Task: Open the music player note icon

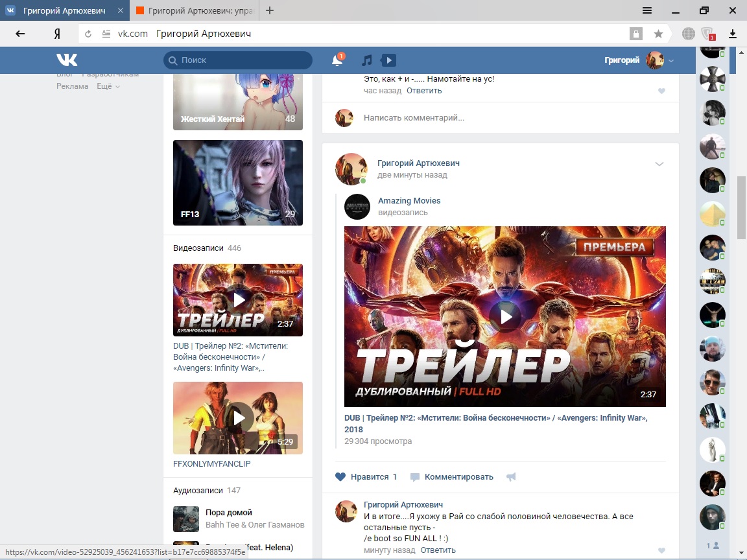Action: coord(366,60)
